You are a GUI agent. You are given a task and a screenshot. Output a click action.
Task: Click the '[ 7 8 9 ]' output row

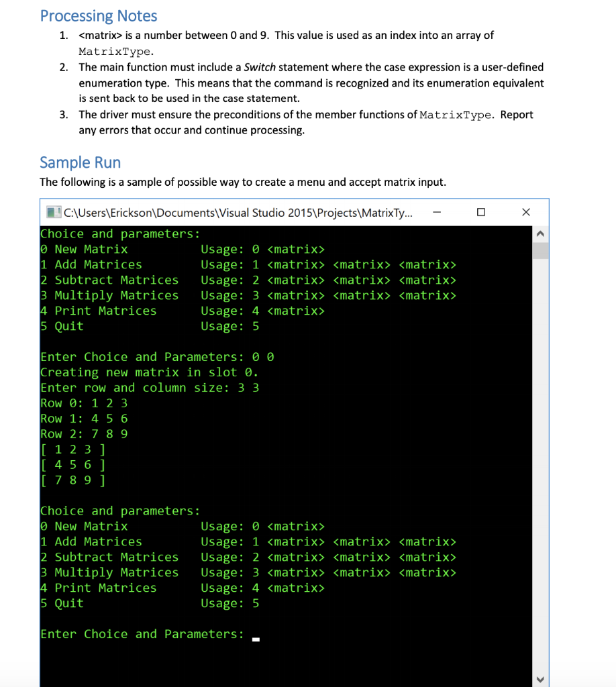(x=73, y=480)
